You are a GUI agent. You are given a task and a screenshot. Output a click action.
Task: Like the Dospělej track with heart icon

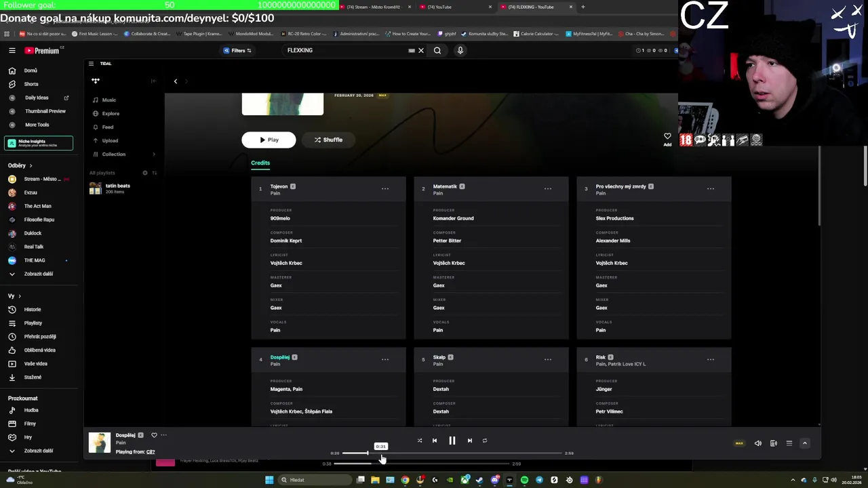click(154, 435)
